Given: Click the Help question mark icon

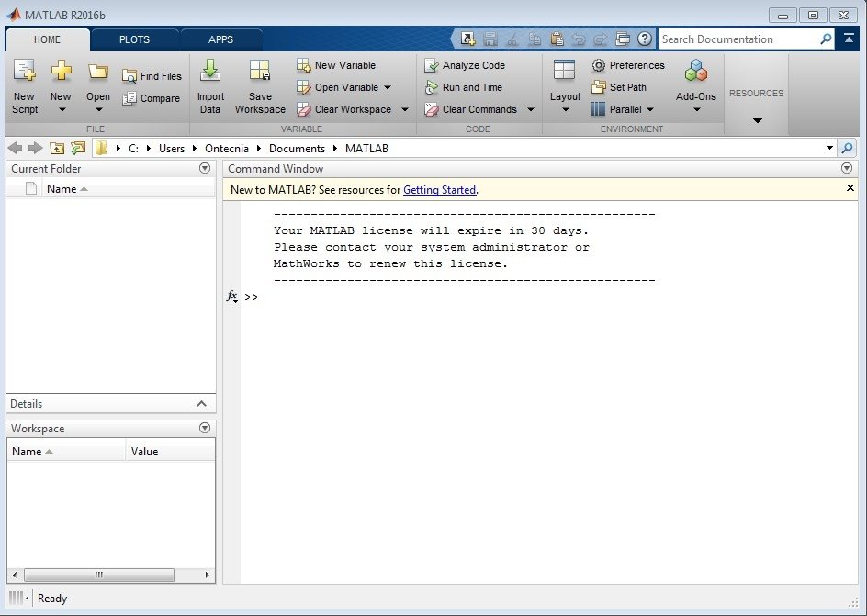Looking at the screenshot, I should click(644, 39).
